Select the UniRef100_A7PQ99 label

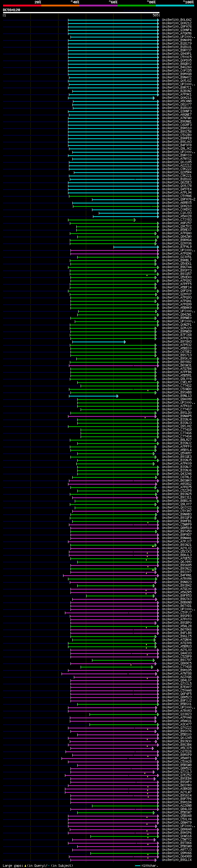pos(177,305)
